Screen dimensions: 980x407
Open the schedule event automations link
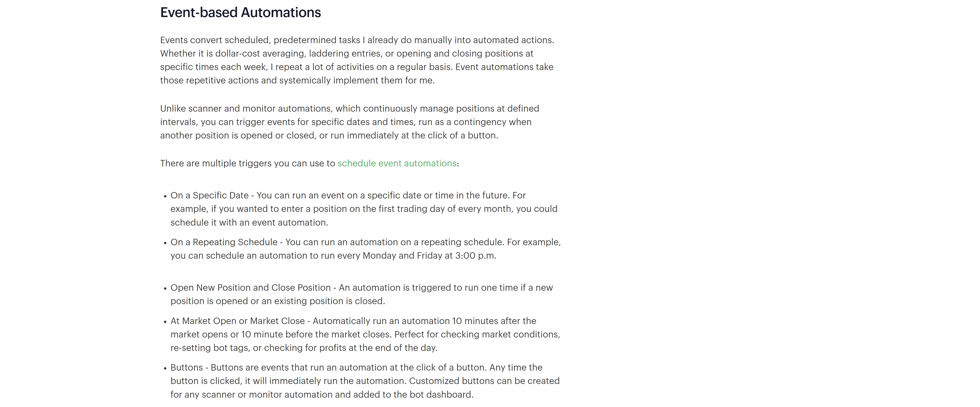click(x=397, y=163)
